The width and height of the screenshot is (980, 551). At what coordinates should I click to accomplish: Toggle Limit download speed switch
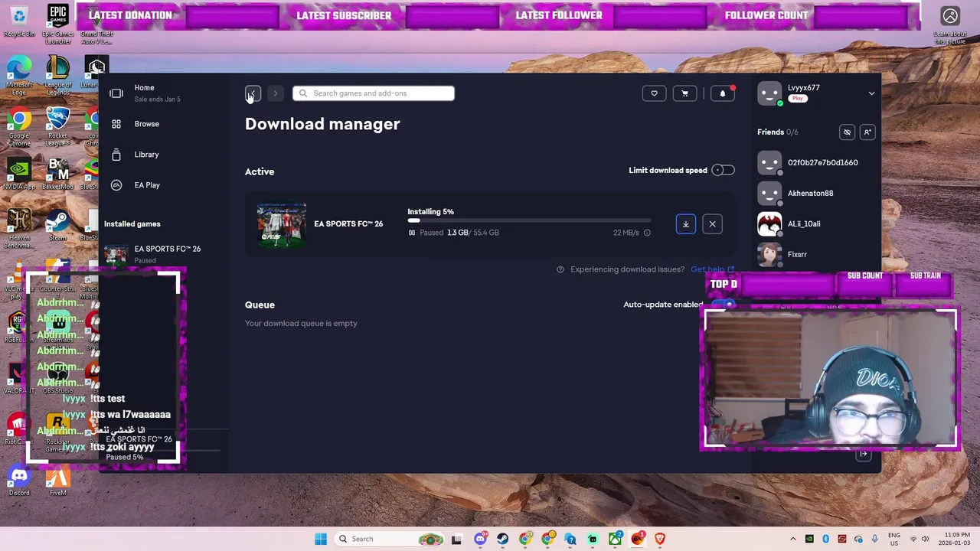coord(723,170)
